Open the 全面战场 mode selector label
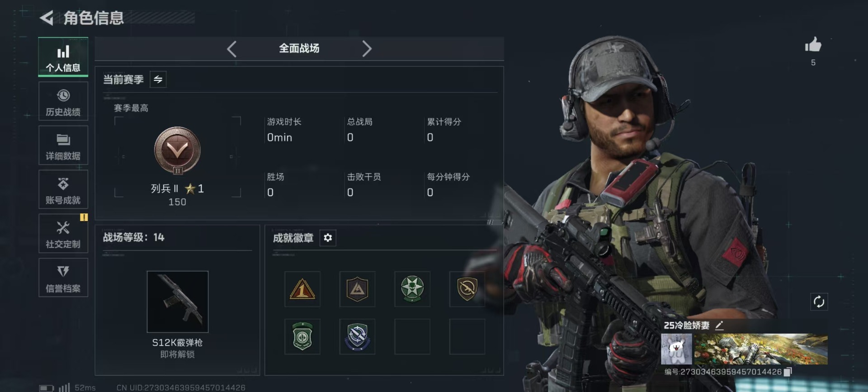The image size is (868, 392). click(x=299, y=48)
